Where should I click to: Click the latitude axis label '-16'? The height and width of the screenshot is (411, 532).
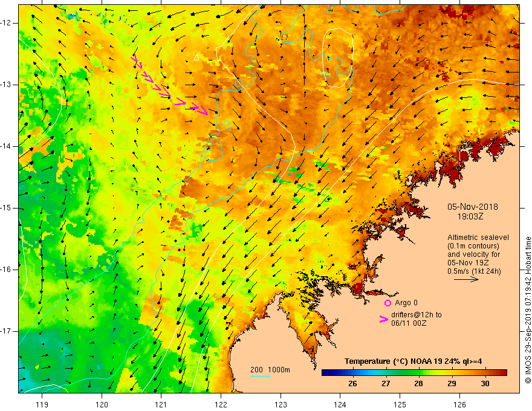click(7, 270)
